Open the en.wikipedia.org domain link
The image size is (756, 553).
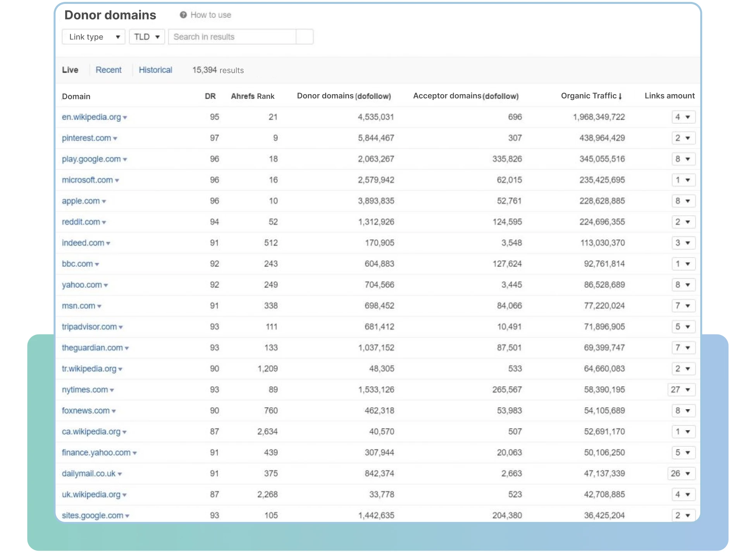coord(91,117)
